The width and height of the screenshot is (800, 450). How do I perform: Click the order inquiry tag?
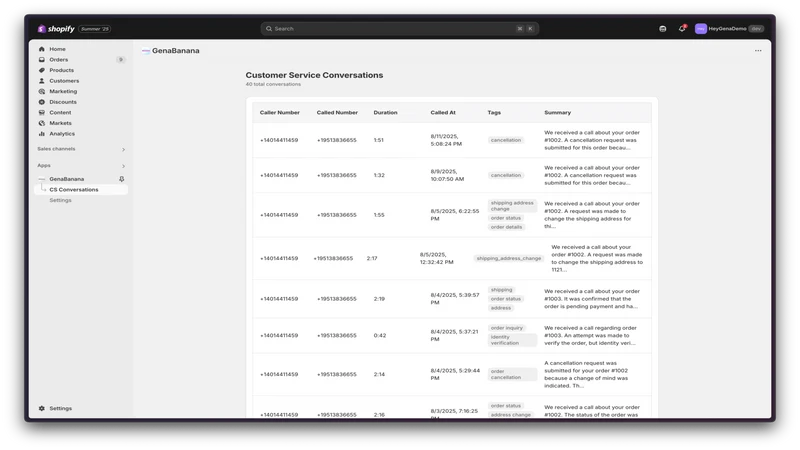point(507,328)
